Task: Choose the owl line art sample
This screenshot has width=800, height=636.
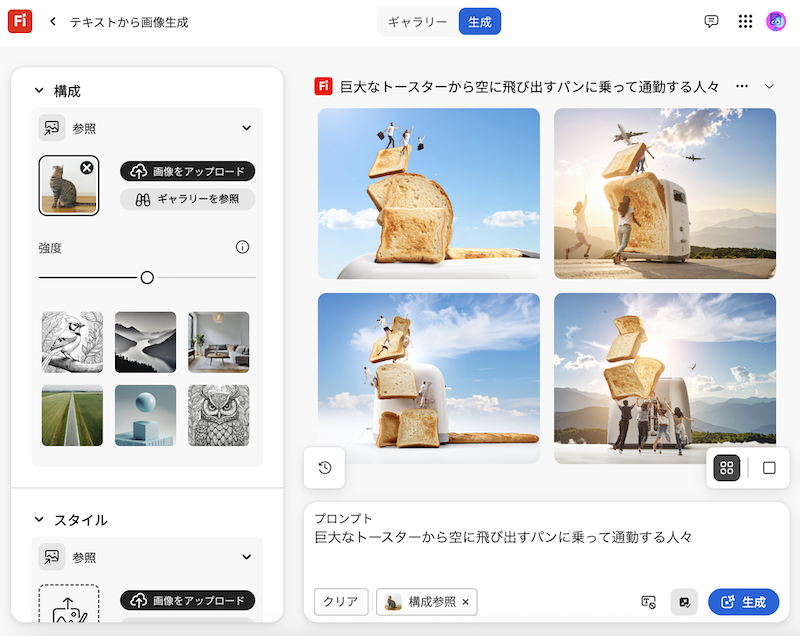Action: click(218, 416)
